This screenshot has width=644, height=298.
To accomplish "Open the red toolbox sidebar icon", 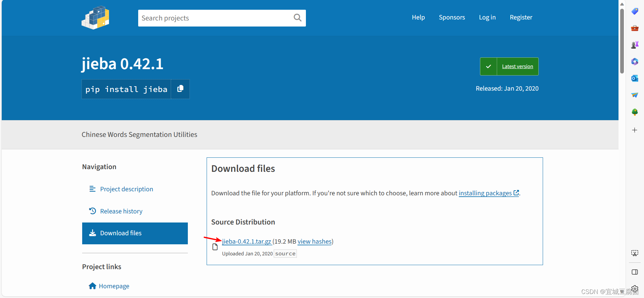I will pyautogui.click(x=635, y=28).
